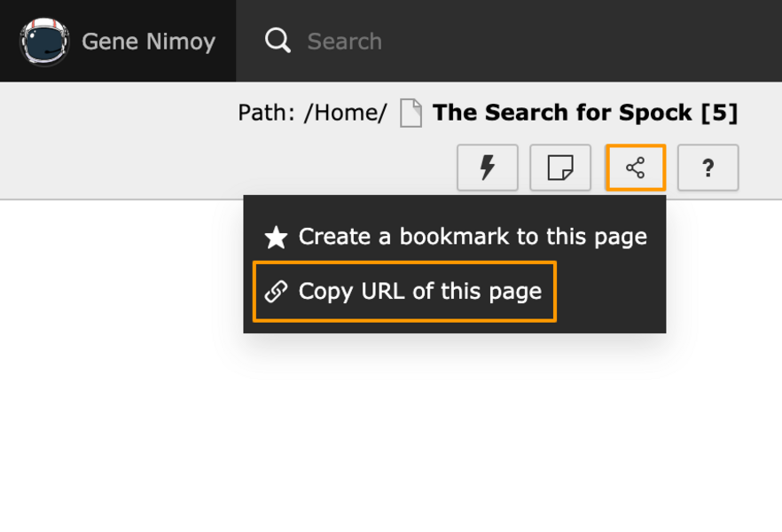Click the page ID [5]
This screenshot has width=782, height=532.
click(x=719, y=113)
